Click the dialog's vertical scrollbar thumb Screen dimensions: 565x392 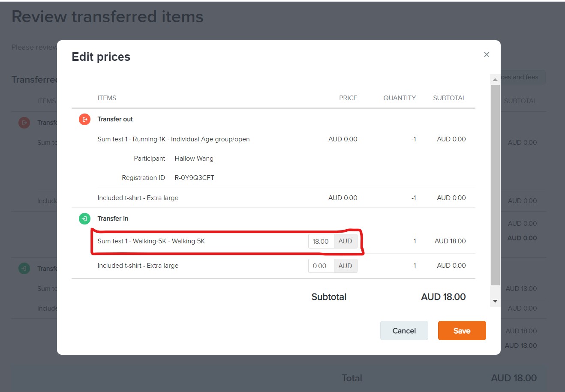tap(495, 184)
